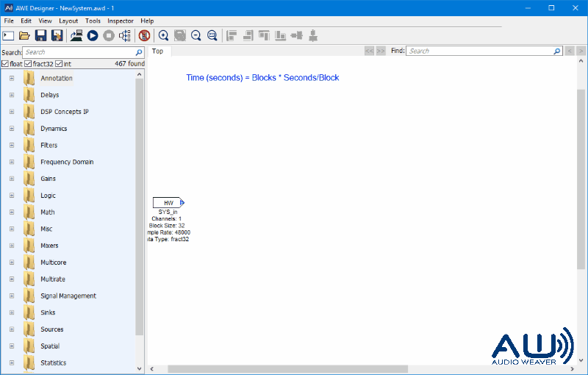Toggle the fract32 checkbox

point(28,64)
